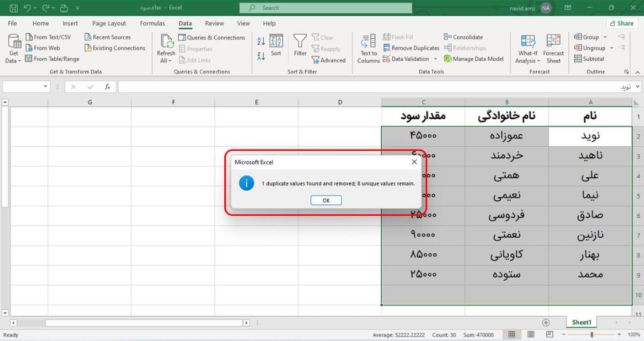Screen dimensions: 644x341
Task: Switch to the View tab
Action: (243, 23)
